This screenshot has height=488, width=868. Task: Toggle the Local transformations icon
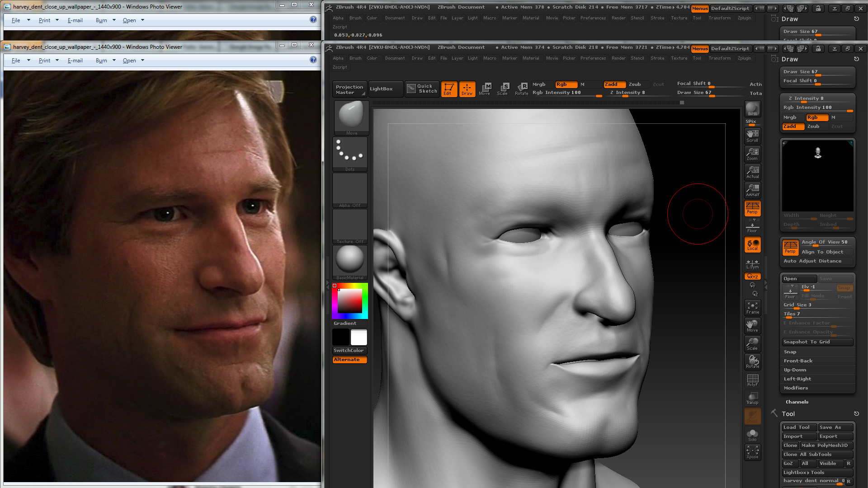(x=752, y=244)
